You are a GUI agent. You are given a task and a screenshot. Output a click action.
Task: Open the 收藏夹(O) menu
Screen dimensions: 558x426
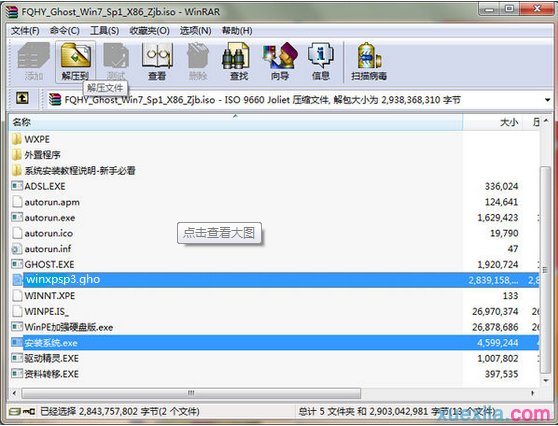149,31
